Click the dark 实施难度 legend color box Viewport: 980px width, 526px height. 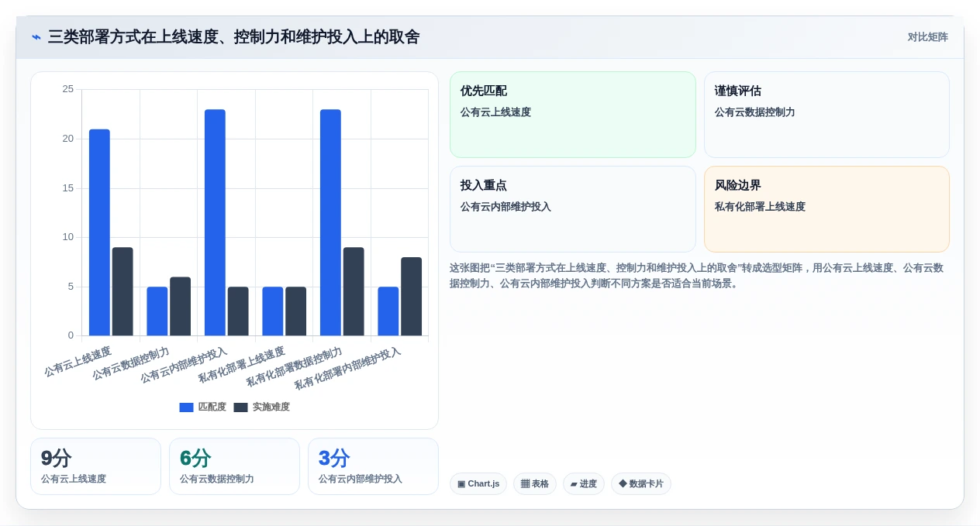click(x=240, y=407)
